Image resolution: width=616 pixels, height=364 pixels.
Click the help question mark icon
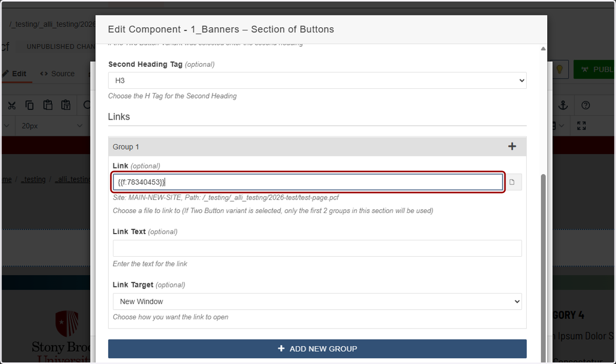[x=586, y=105]
